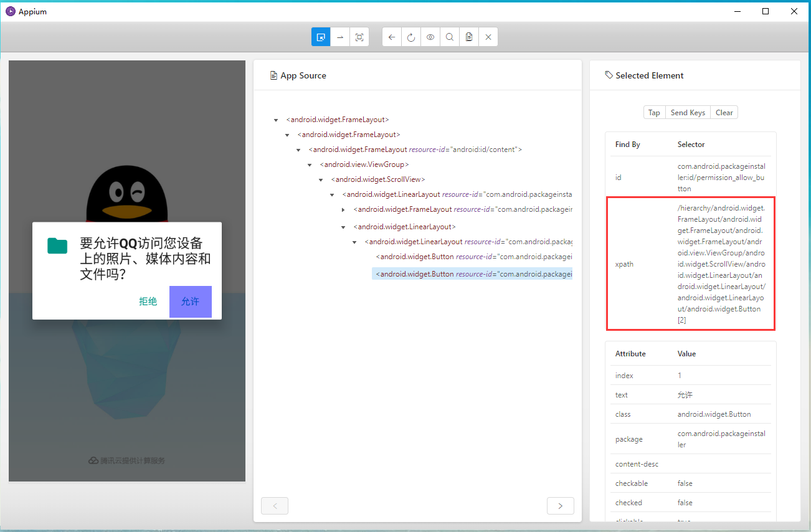Select the android:id/content FrameLayout row
The width and height of the screenshot is (811, 532).
coord(415,150)
